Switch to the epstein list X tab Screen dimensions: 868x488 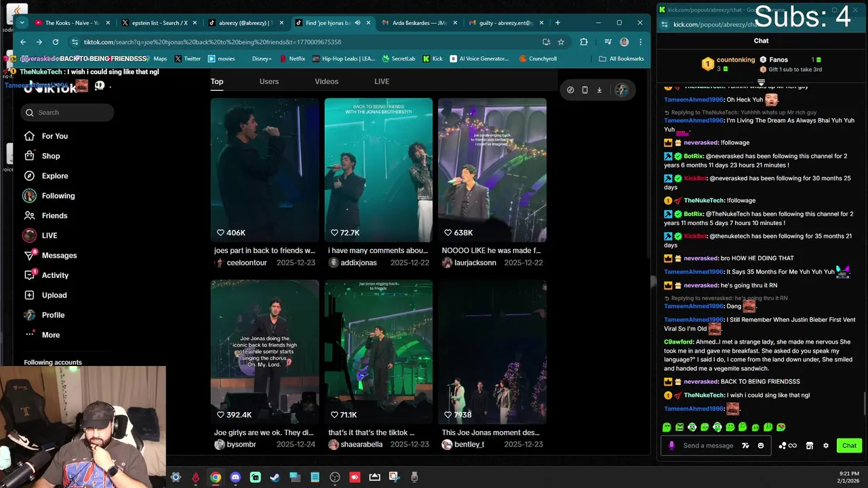(159, 23)
